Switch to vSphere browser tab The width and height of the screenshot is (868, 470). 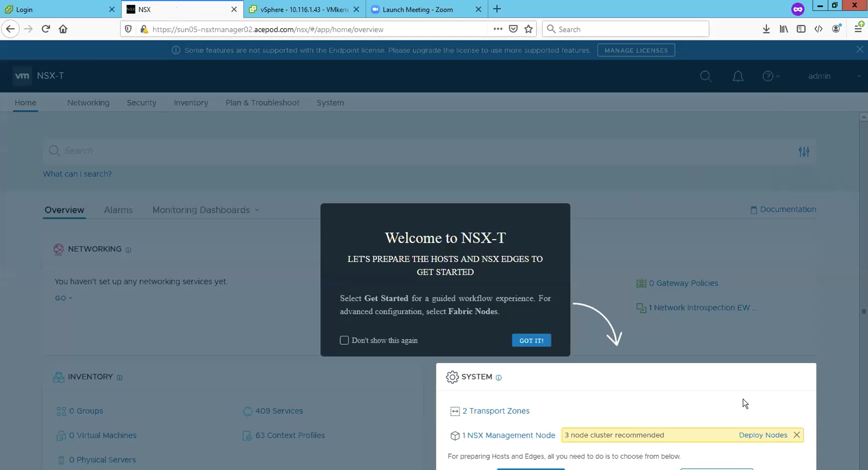coord(304,9)
